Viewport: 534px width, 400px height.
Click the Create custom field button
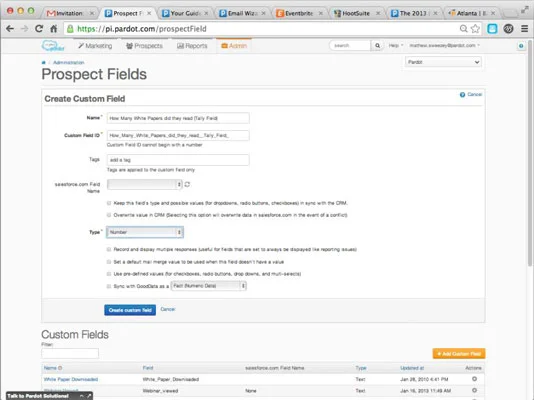(x=130, y=310)
